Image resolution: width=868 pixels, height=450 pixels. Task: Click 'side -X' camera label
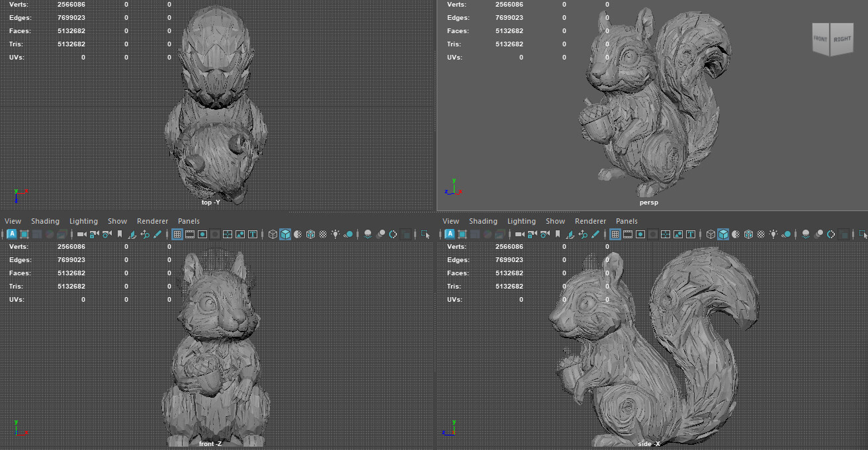tap(649, 443)
